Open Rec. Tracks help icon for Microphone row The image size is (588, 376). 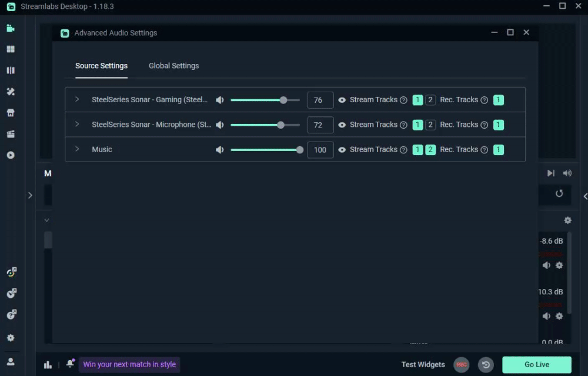click(484, 125)
